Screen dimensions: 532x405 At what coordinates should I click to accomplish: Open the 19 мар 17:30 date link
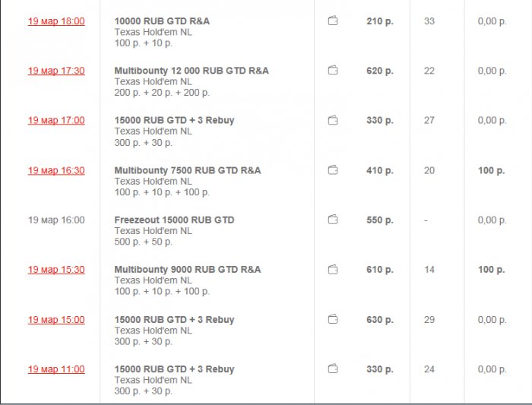coord(56,71)
